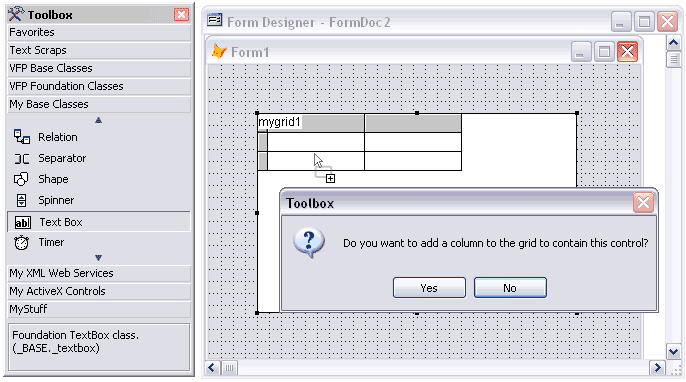Image resolution: width=686 pixels, height=382 pixels.
Task: Click the second grid column header
Action: (413, 123)
